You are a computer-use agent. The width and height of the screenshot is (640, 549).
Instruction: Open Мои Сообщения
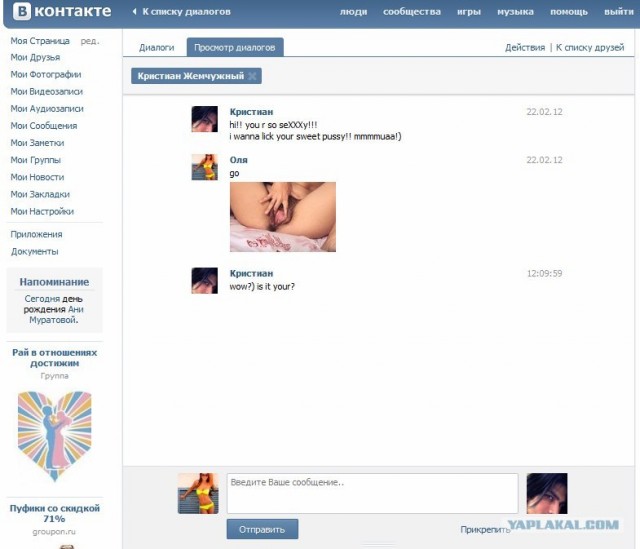[44, 126]
